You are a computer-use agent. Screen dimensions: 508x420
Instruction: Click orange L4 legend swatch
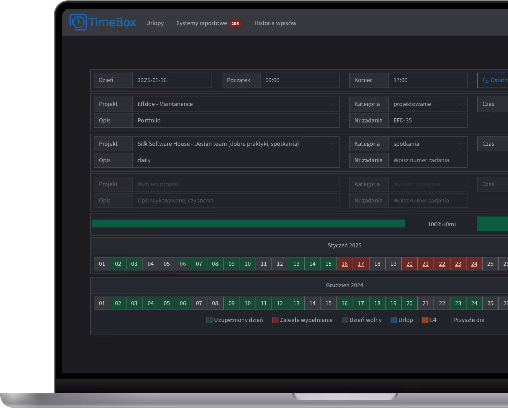pos(425,320)
